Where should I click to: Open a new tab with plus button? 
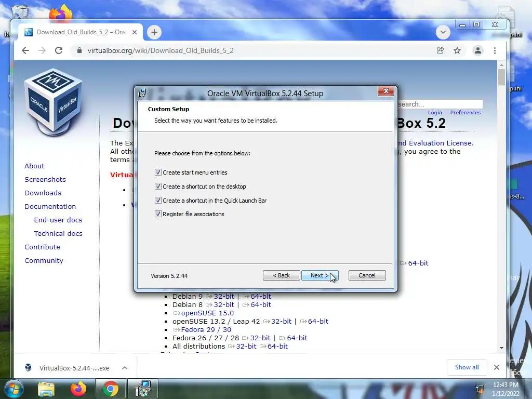(154, 32)
